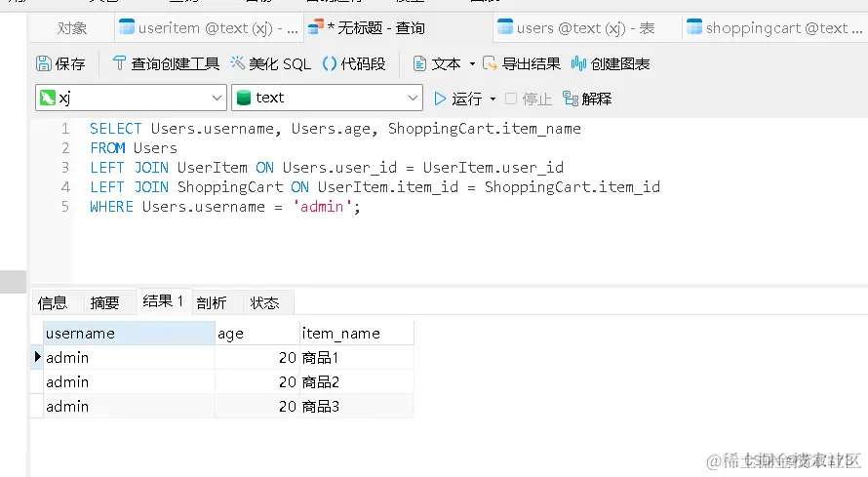The height and width of the screenshot is (477, 868).
Task: Open the shoppingcart @text tab
Action: point(775,27)
